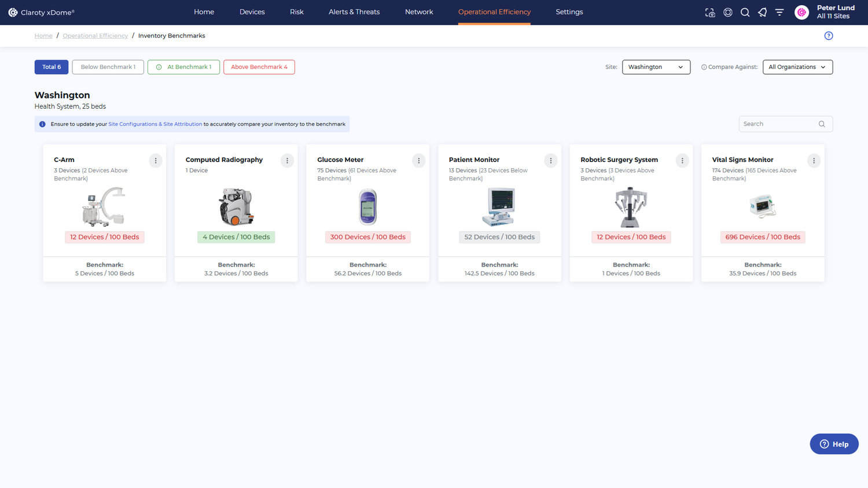Click the screenshot capture icon in top bar
Screen dimensions: 868x488
pos(710,12)
